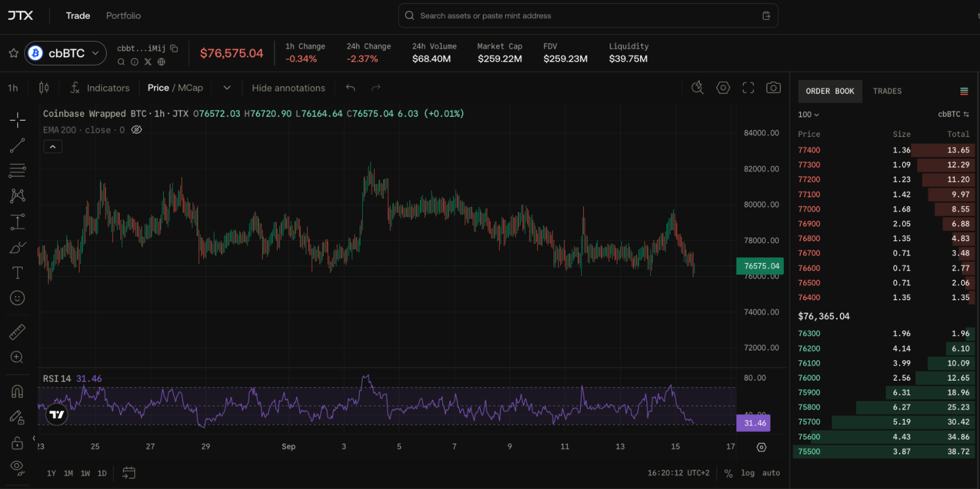
Task: Select the Fibonacci retracement tool
Action: [18, 171]
